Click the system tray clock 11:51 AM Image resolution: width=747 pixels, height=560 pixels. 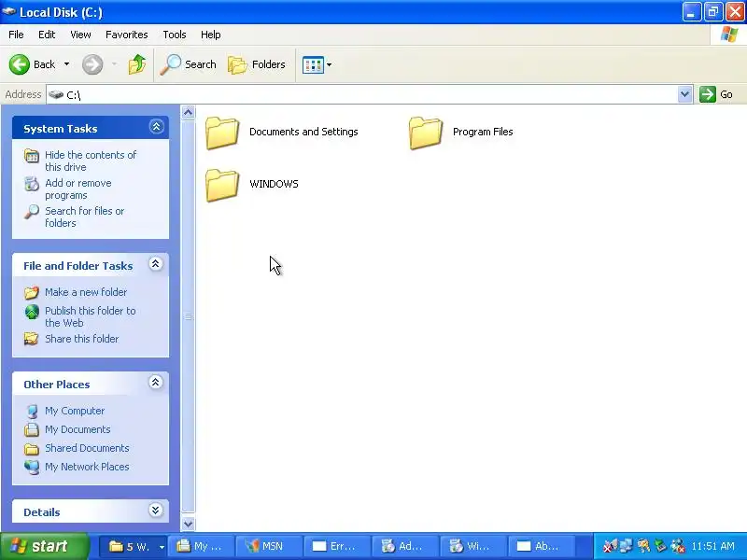[712, 546]
